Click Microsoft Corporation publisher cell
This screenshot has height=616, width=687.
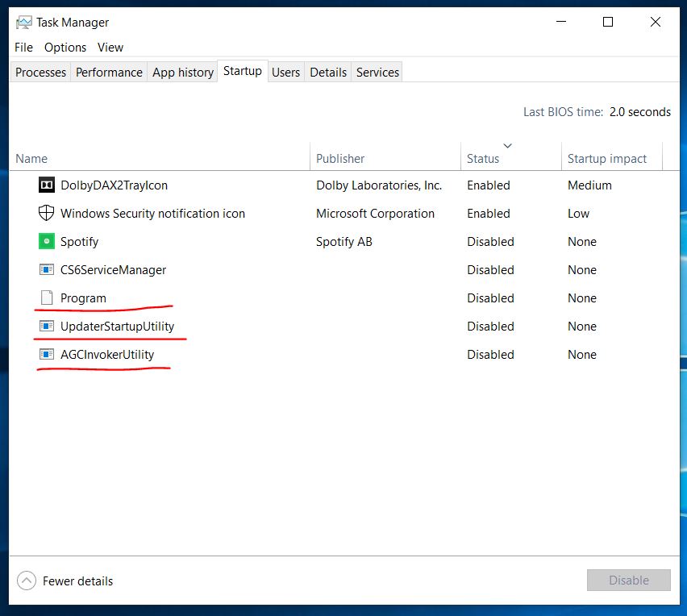(375, 214)
